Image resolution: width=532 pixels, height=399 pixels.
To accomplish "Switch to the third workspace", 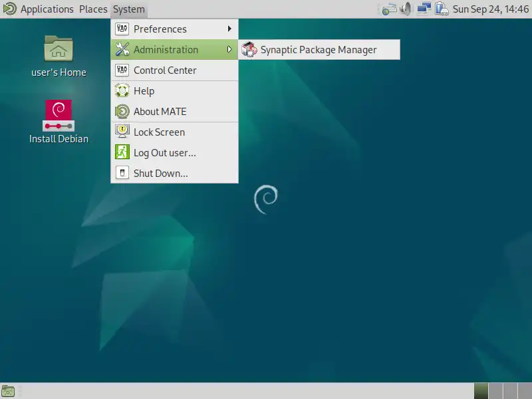I will pyautogui.click(x=510, y=391).
